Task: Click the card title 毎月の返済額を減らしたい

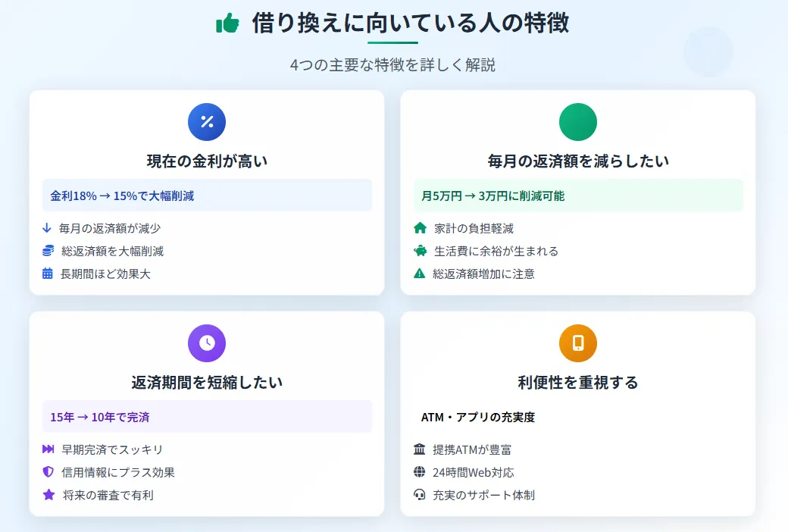Action: 578,161
